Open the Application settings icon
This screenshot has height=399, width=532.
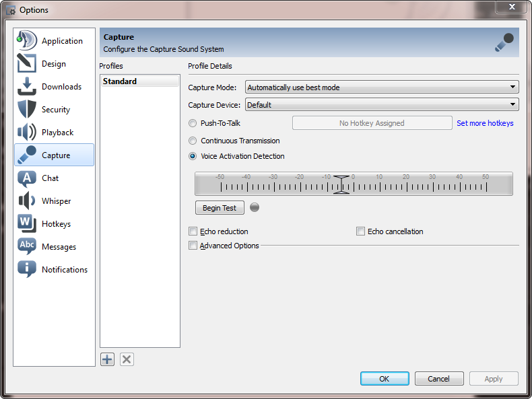[27, 40]
